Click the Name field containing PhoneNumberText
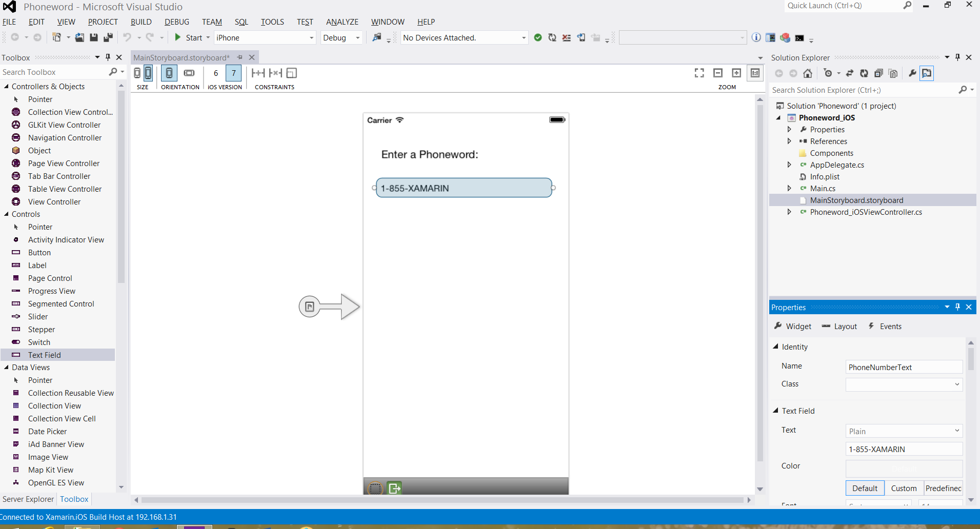 pos(904,367)
